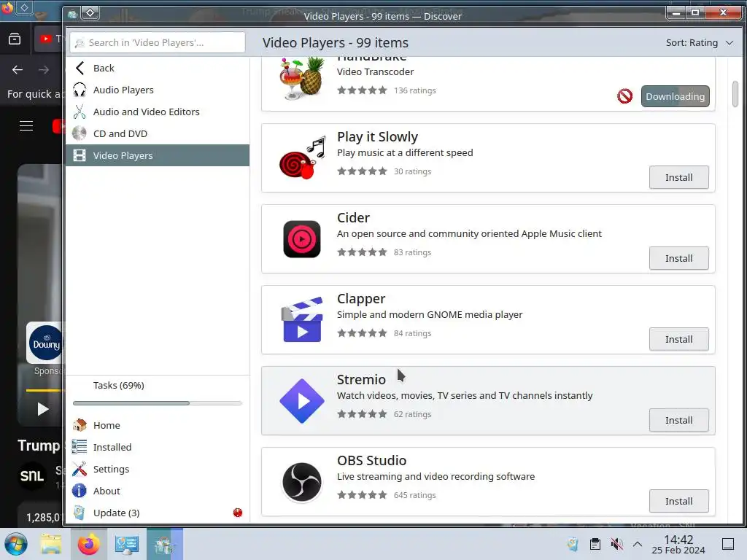Open CD and DVD disc icon
This screenshot has width=747, height=560.
(x=80, y=134)
